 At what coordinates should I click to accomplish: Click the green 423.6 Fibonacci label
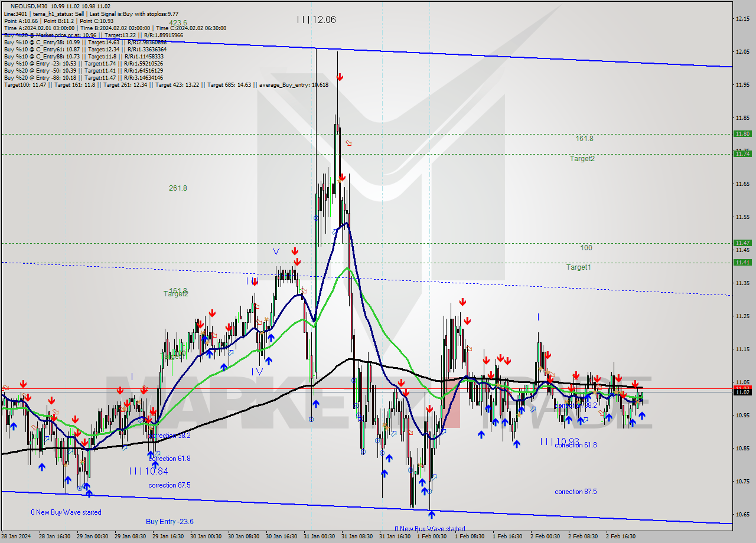tap(178, 24)
